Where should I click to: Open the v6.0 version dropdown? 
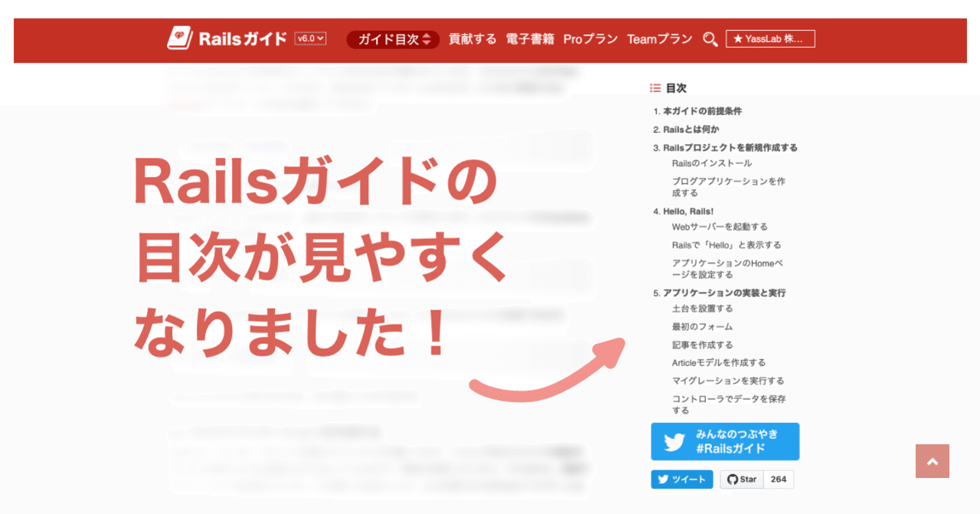pos(309,38)
